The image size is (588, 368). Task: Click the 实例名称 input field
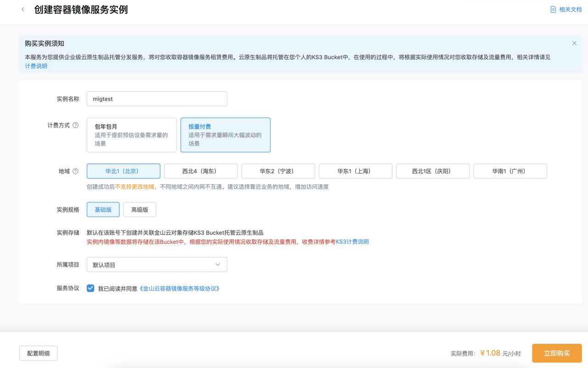pyautogui.click(x=157, y=99)
